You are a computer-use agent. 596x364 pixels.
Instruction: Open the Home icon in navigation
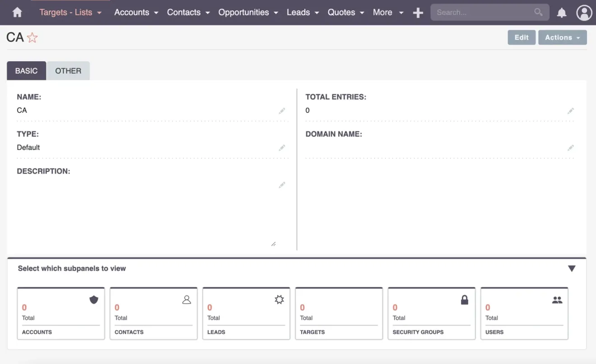[17, 12]
